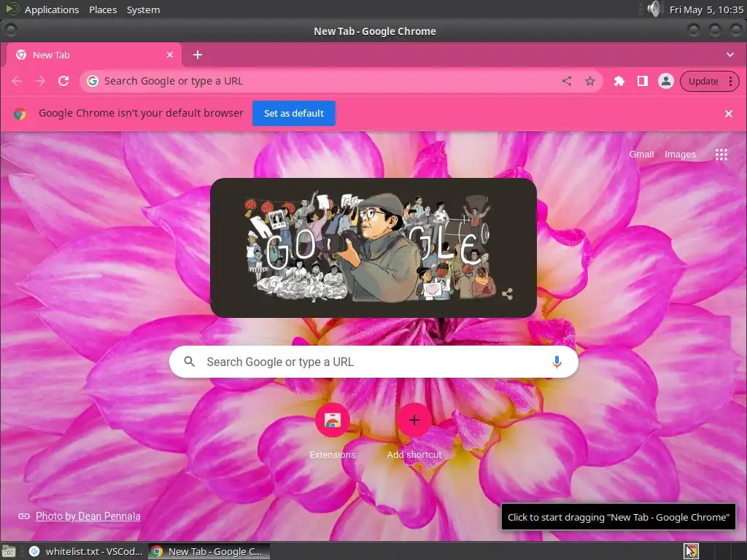Dismiss the default browser notification bar
The image size is (747, 560).
[x=729, y=113]
